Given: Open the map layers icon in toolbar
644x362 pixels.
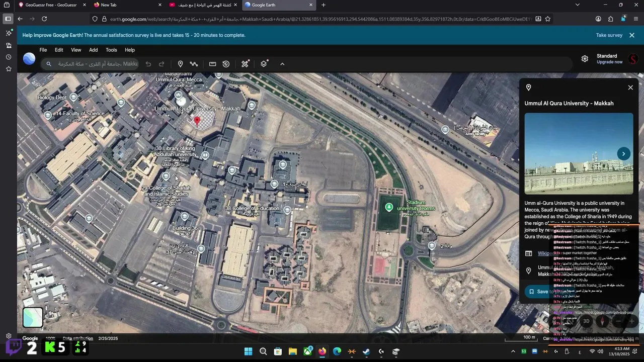Looking at the screenshot, I should [x=264, y=64].
